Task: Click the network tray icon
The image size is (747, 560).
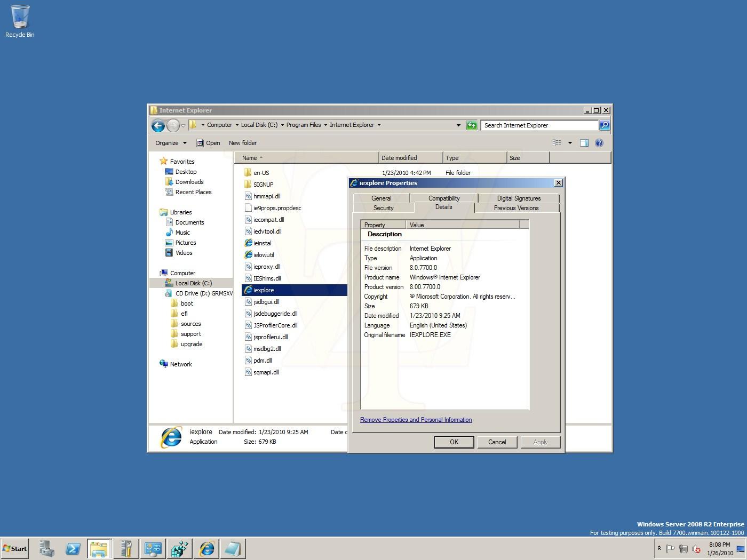Action: 684,549
